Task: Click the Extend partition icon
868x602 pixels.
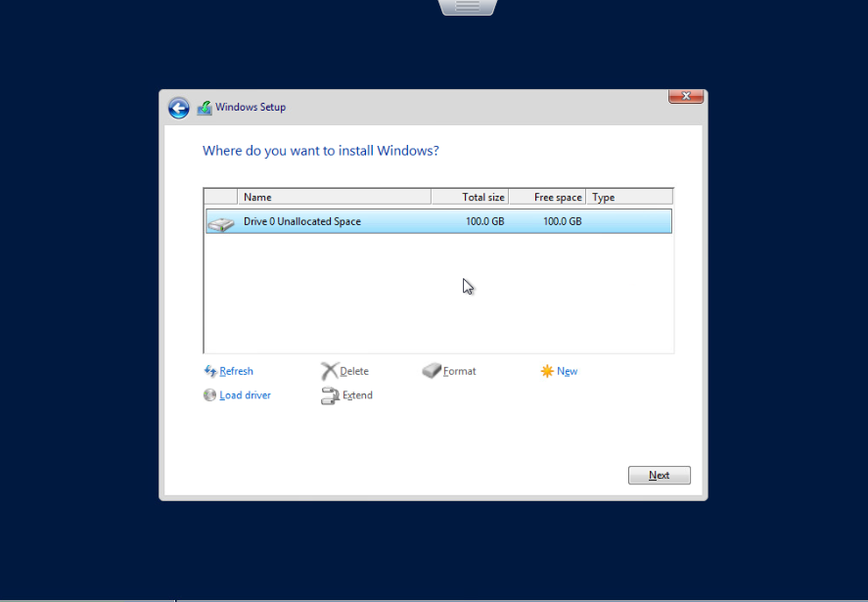Action: coord(330,395)
